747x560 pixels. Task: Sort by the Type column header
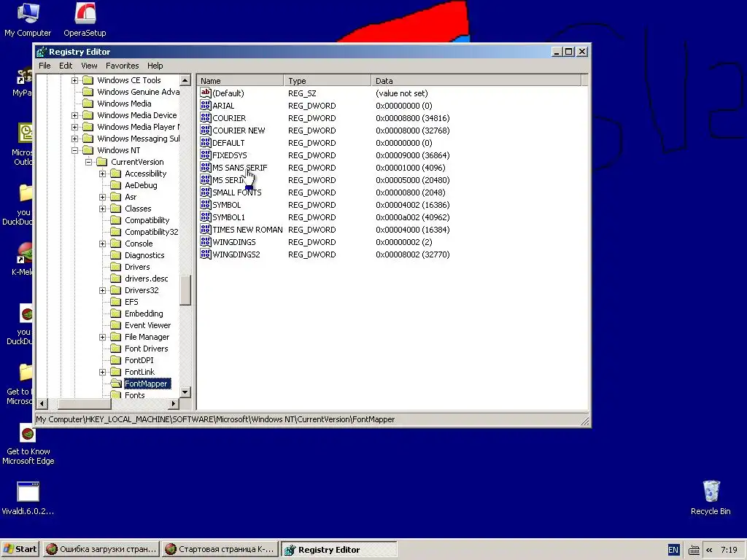click(x=328, y=80)
